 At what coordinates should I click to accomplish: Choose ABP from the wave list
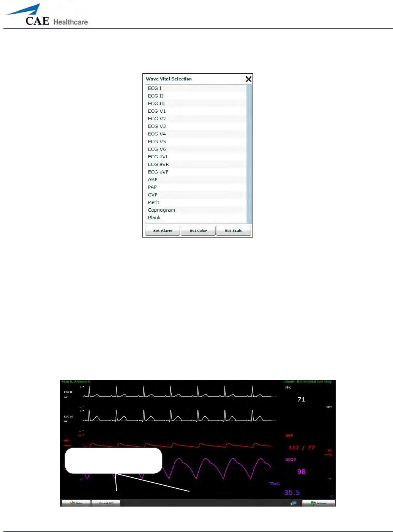(196, 179)
